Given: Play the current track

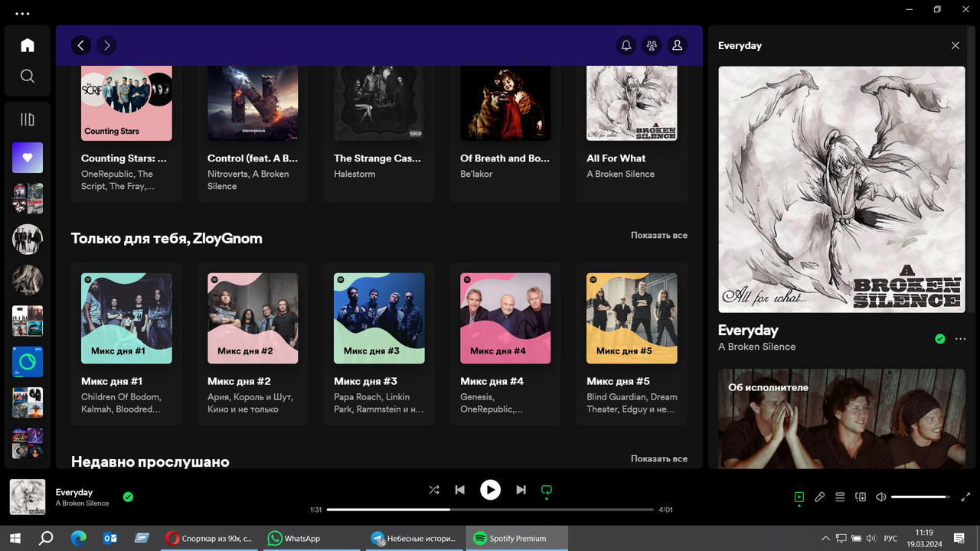Looking at the screenshot, I should (490, 490).
